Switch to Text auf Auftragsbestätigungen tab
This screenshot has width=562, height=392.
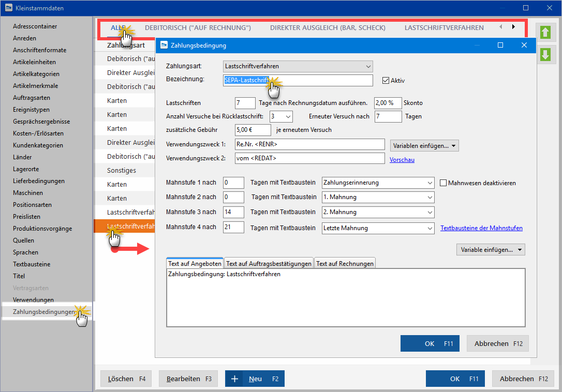pos(269,263)
